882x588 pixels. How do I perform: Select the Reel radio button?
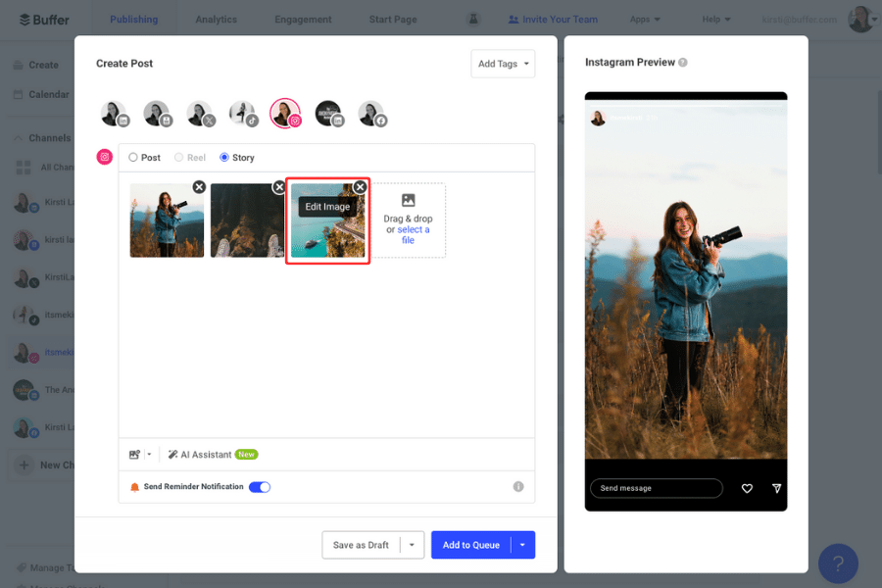(x=177, y=157)
